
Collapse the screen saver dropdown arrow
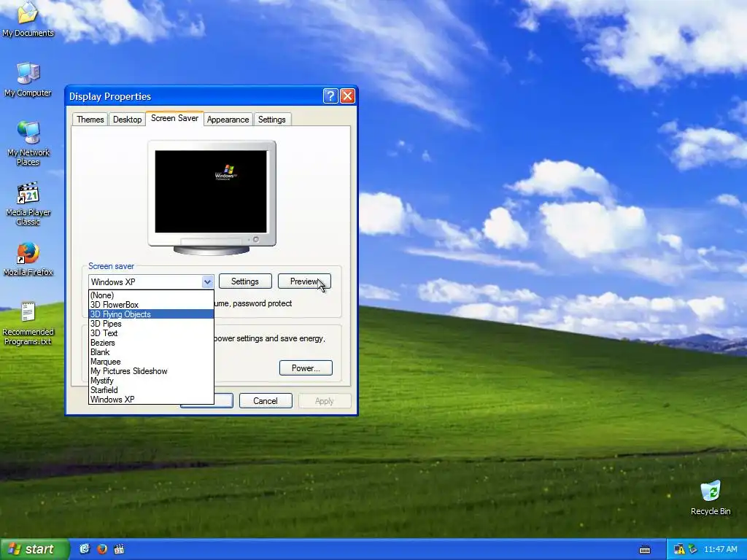pyautogui.click(x=207, y=282)
